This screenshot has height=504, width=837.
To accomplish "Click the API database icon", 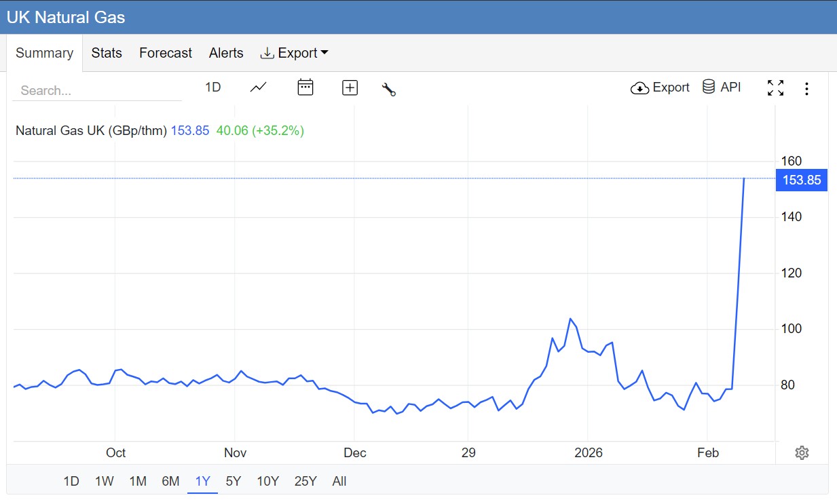I will [x=709, y=87].
